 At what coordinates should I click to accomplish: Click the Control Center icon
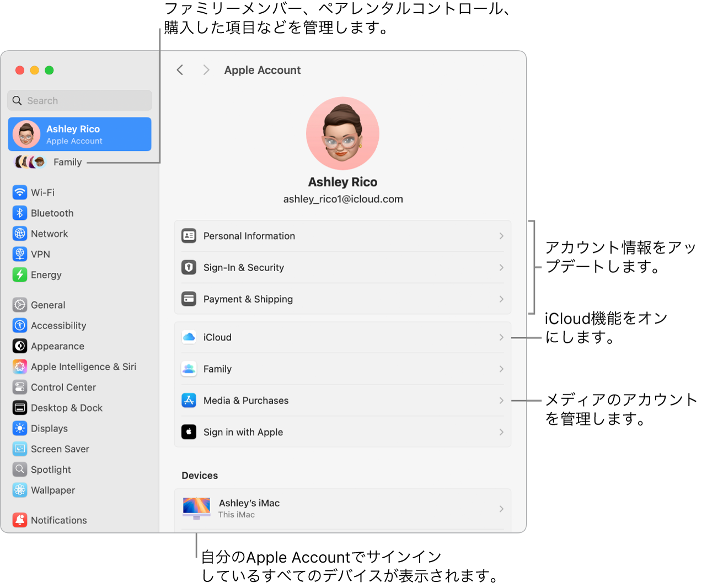tap(20, 387)
